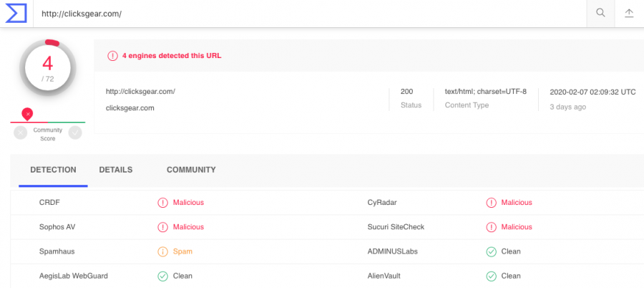Select the DETECTION tab
Image resolution: width=644 pixels, height=288 pixels.
(53, 170)
